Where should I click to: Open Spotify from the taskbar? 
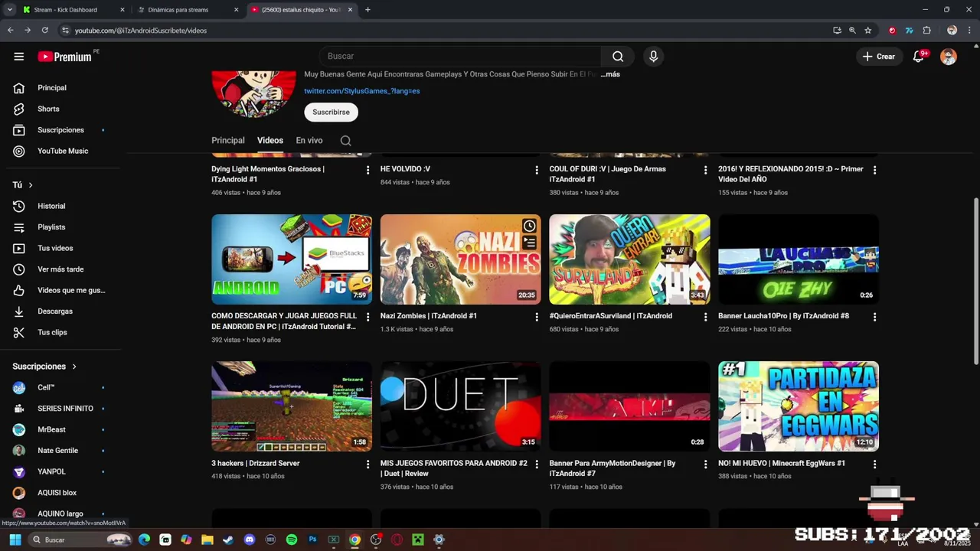point(292,540)
